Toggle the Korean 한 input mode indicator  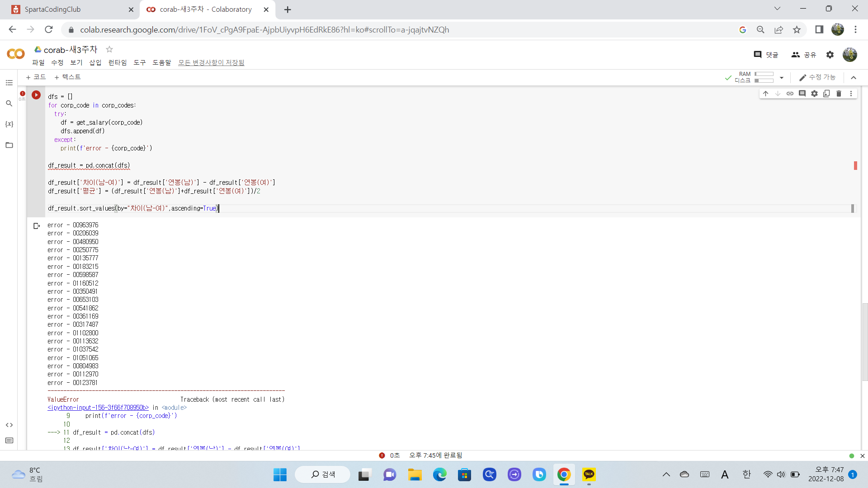tap(746, 474)
